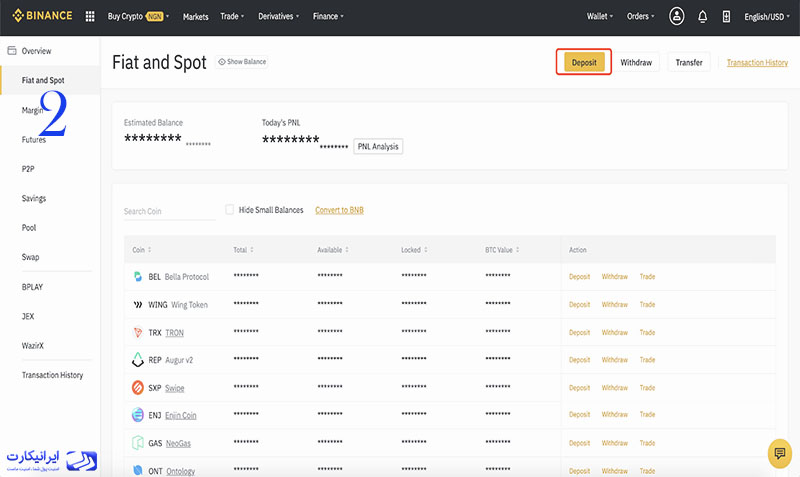The image size is (800, 477).
Task: Open Transaction History link at top right
Action: coord(757,63)
